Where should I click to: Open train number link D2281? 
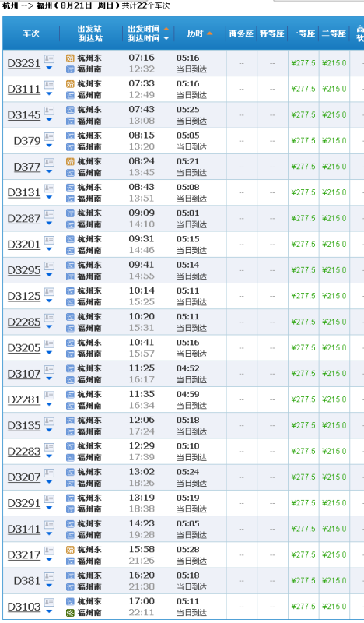click(x=24, y=399)
